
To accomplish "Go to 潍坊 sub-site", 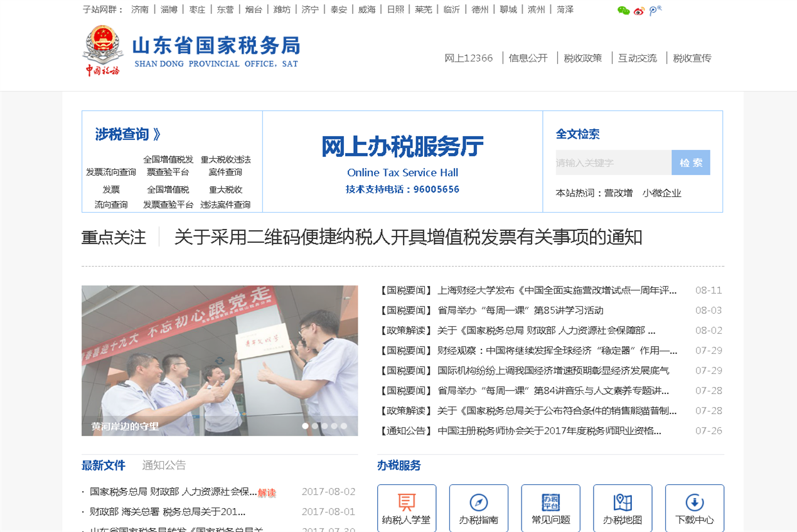I will 282,9.
